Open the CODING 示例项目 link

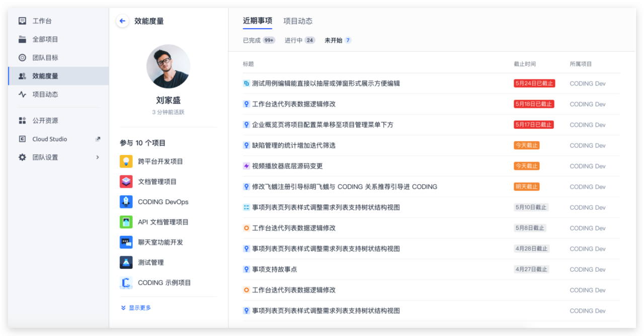165,283
